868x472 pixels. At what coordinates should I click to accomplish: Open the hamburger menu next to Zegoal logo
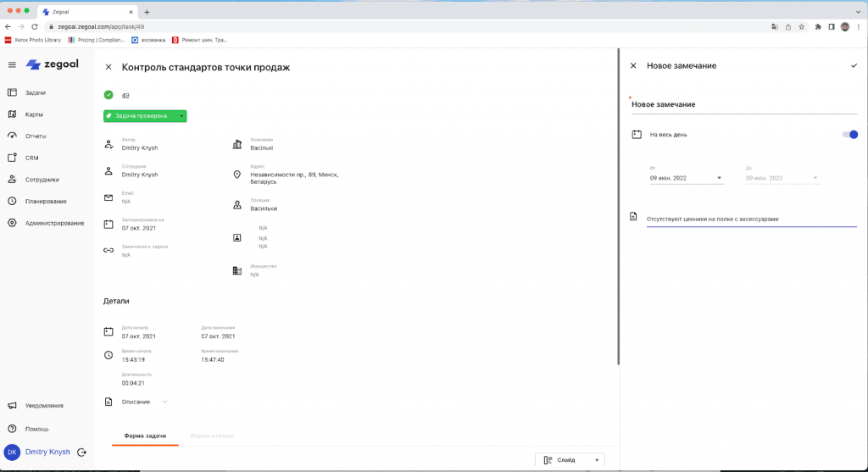12,64
